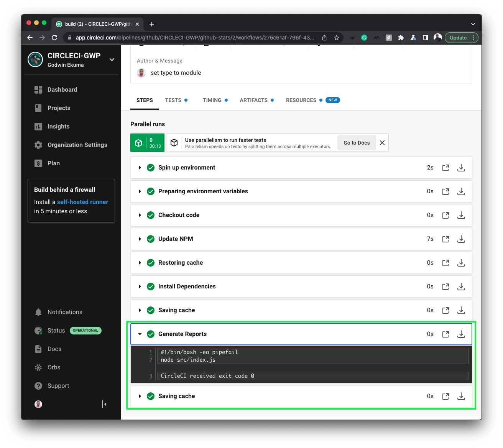Expand the Checkout code step
Viewport: 503px width, 448px height.
(140, 215)
